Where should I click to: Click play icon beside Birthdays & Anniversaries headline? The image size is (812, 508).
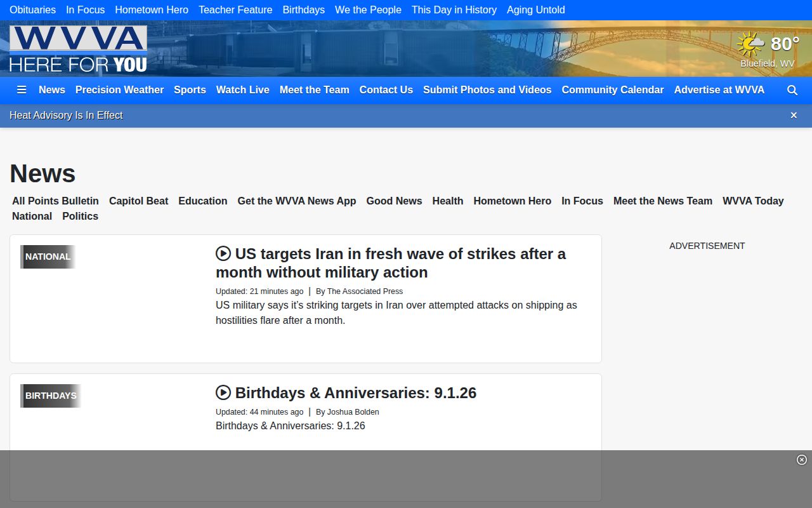pyautogui.click(x=223, y=392)
